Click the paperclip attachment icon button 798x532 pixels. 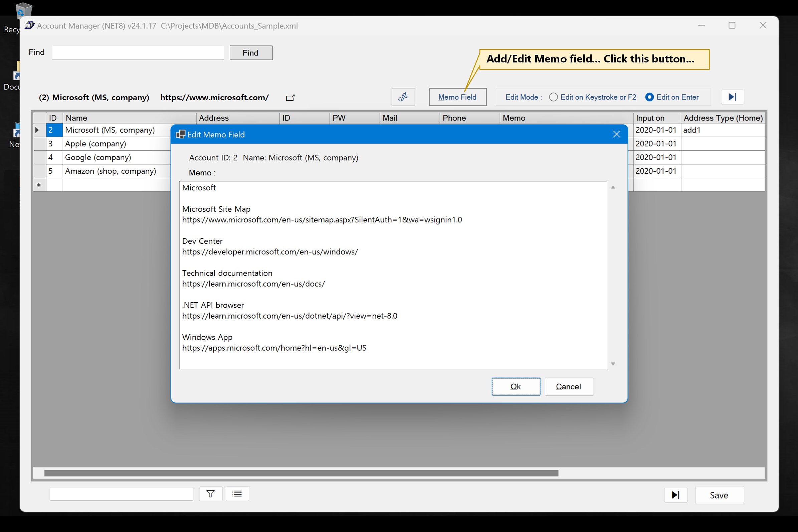[403, 97]
